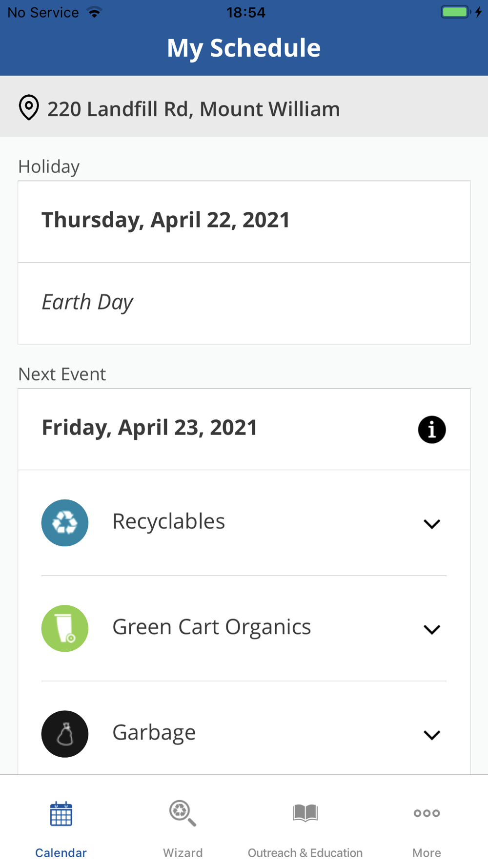Select the Calendar tab label
The height and width of the screenshot is (868, 488).
(x=61, y=852)
